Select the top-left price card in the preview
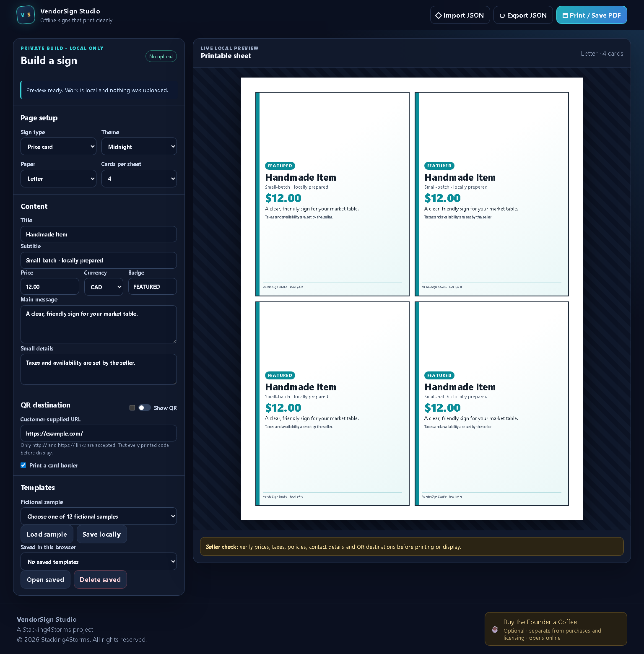The height and width of the screenshot is (654, 644). point(332,194)
